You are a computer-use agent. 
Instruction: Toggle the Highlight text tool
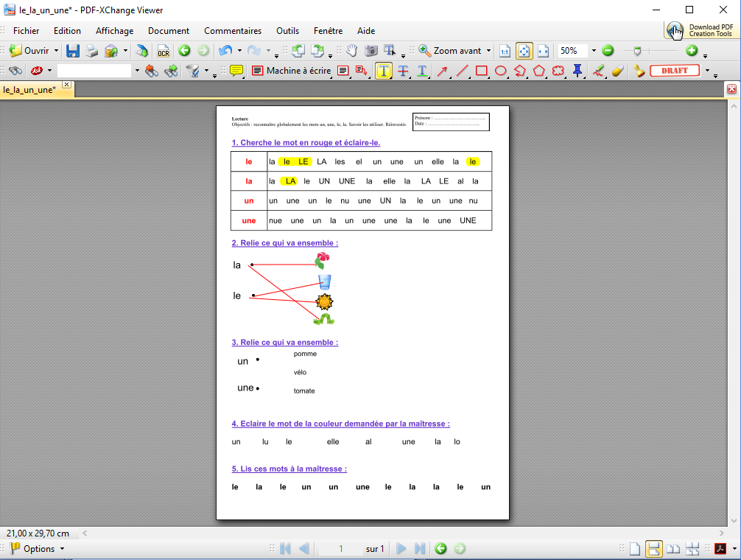(x=384, y=71)
